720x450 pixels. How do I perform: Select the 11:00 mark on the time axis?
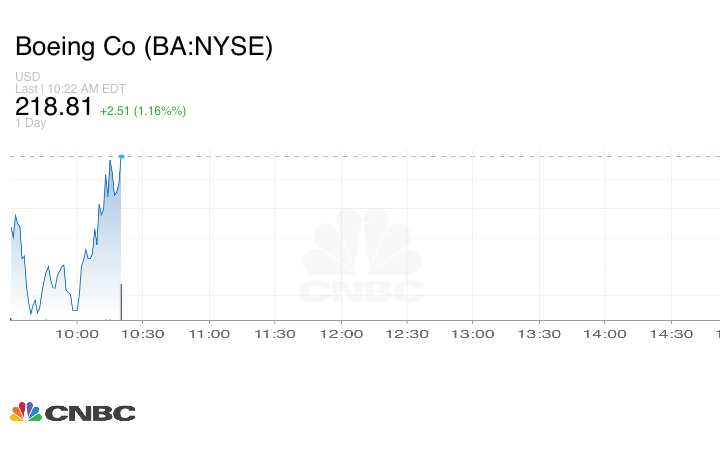[208, 334]
